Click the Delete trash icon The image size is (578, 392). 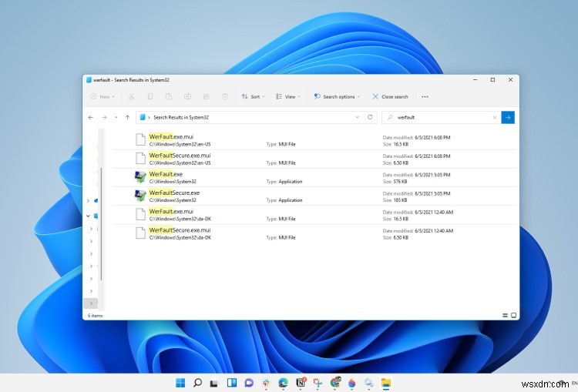(225, 96)
